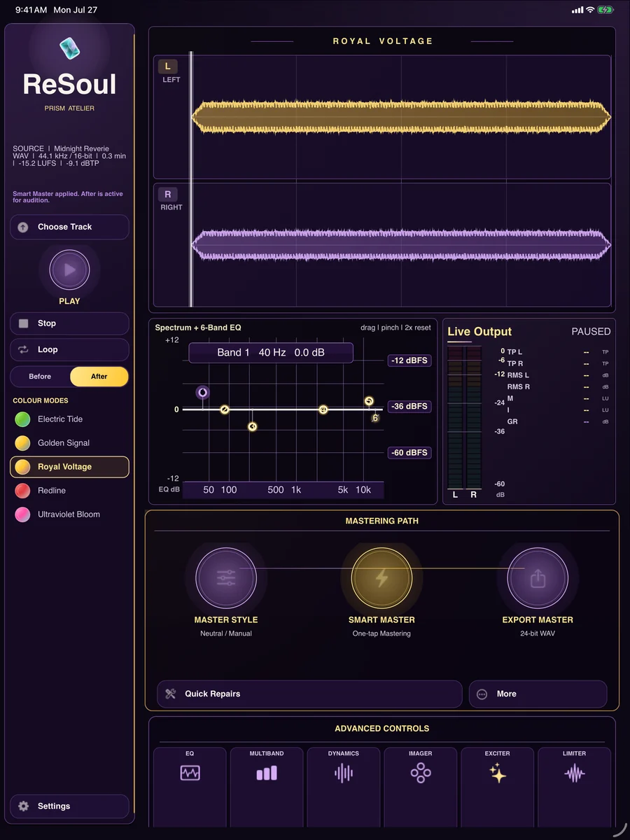630x840 pixels.
Task: Select EQ band 4 node
Action: pos(323,409)
